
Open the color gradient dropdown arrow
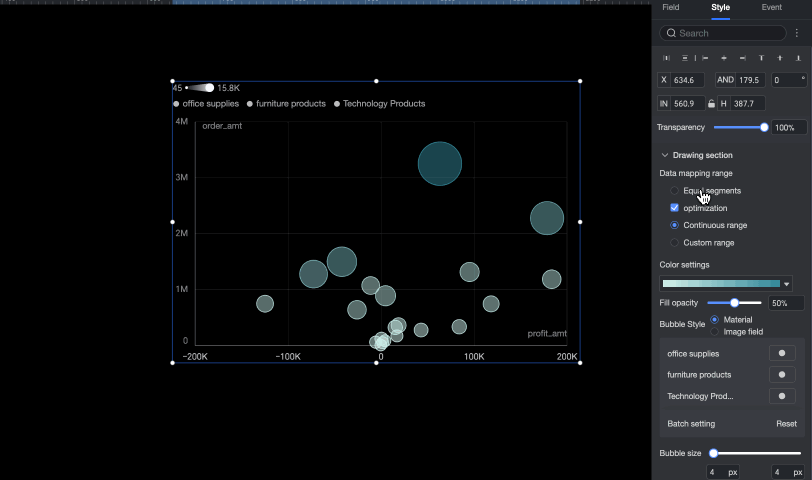(787, 284)
